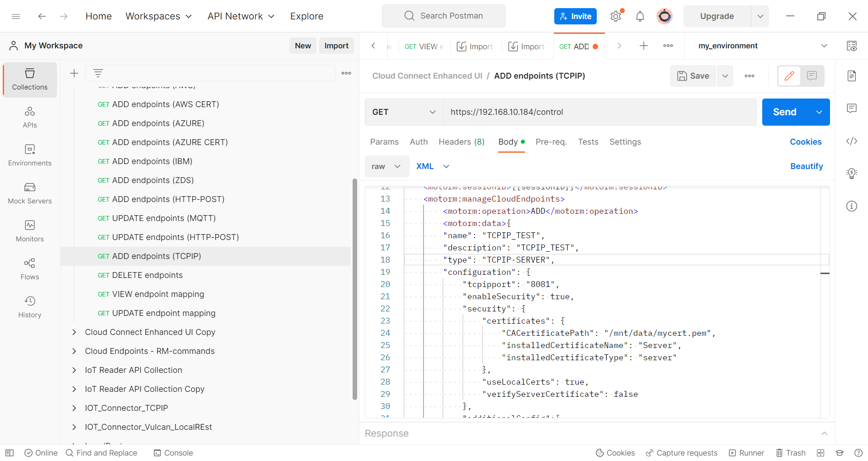Open the APIs sidebar panel
868x461 pixels.
pos(30,118)
